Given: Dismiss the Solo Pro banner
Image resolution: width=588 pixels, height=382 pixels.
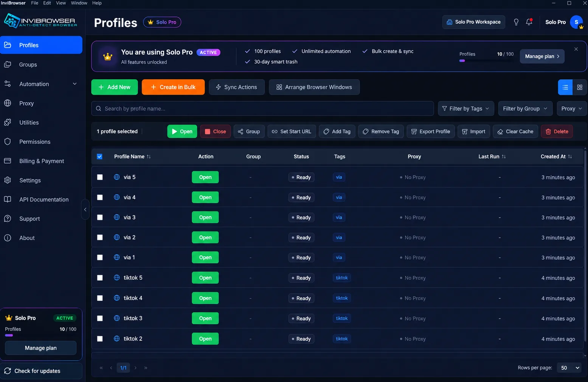Looking at the screenshot, I should [x=576, y=49].
